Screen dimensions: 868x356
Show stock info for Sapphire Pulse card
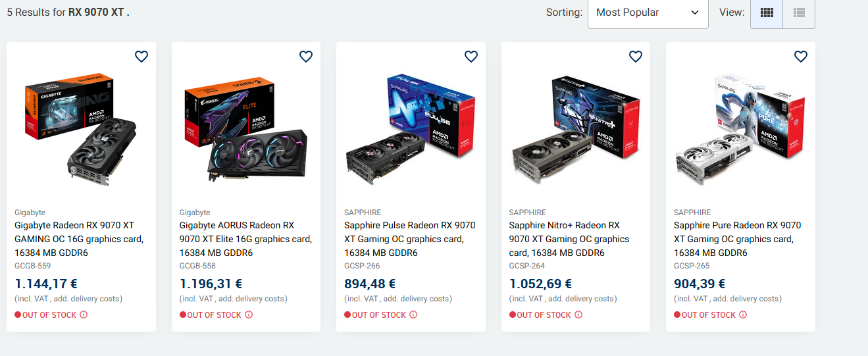pyautogui.click(x=413, y=315)
